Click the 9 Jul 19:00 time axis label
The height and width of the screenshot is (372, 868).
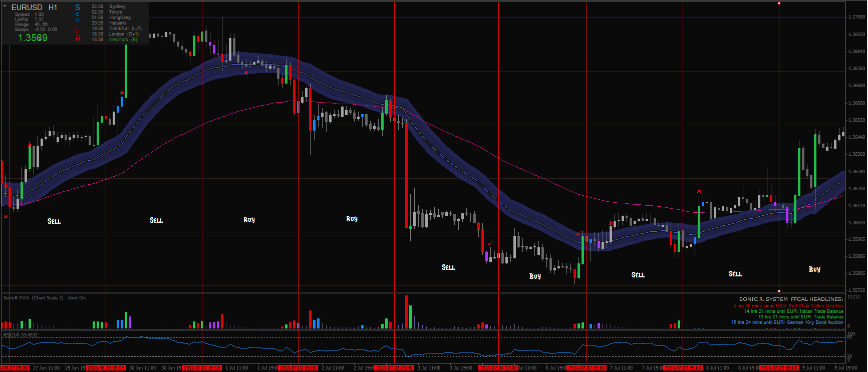846,368
